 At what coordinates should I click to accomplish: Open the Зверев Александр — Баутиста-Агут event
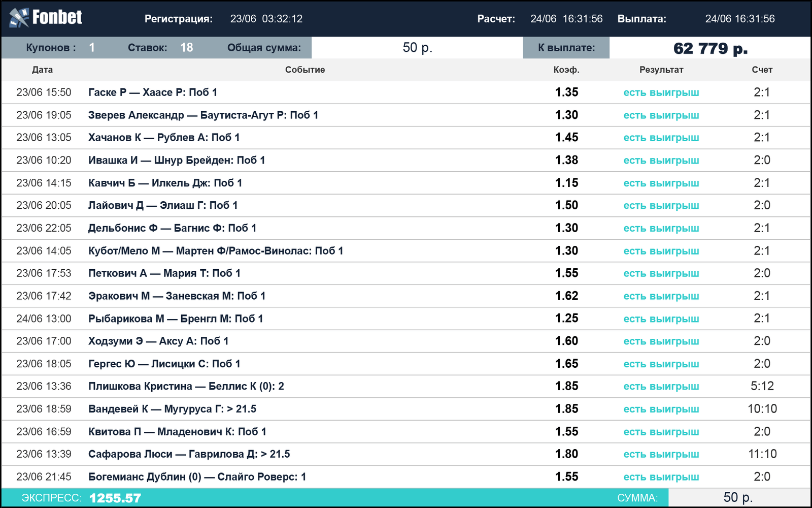pyautogui.click(x=203, y=115)
